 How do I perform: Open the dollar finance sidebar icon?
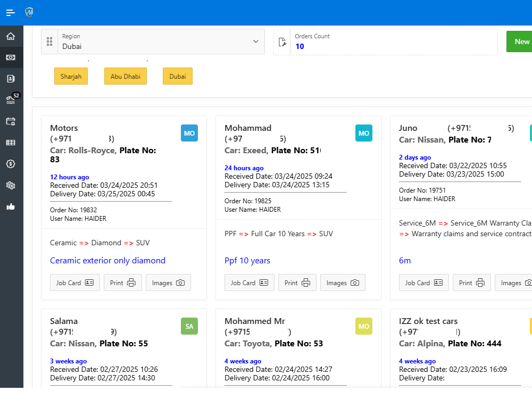[x=11, y=164]
